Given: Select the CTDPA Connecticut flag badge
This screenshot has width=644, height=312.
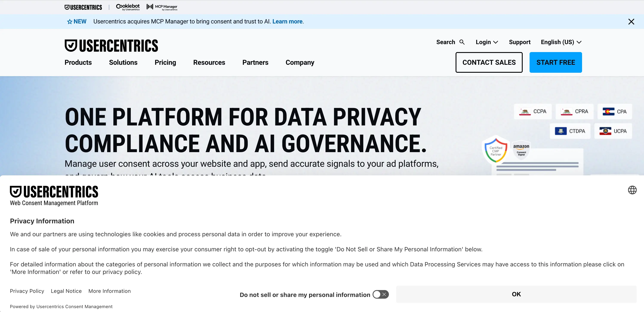Looking at the screenshot, I should tap(570, 131).
